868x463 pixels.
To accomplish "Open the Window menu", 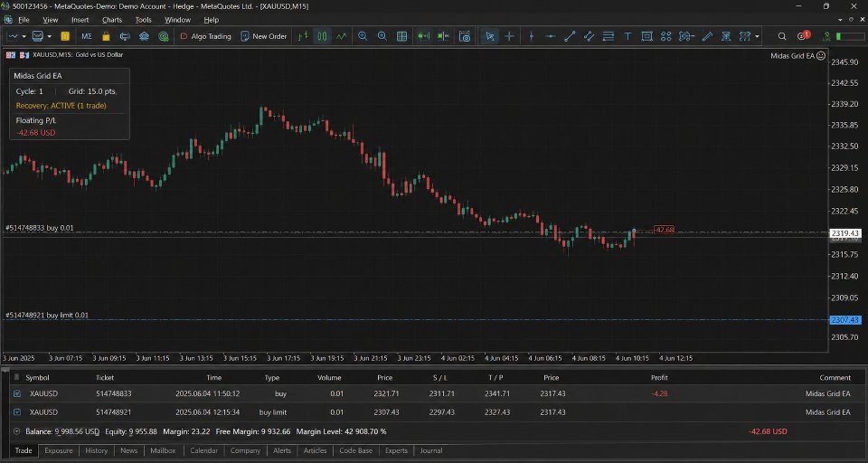I will (x=178, y=20).
